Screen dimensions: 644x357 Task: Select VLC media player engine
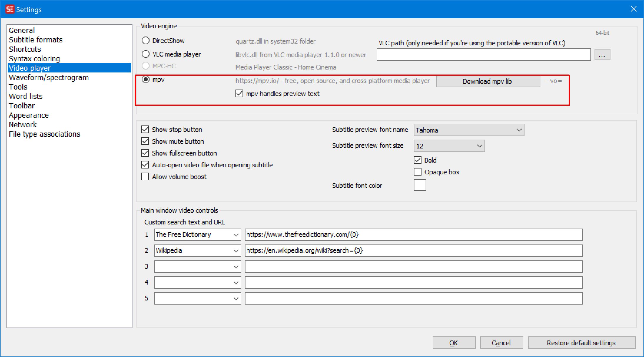pyautogui.click(x=146, y=54)
